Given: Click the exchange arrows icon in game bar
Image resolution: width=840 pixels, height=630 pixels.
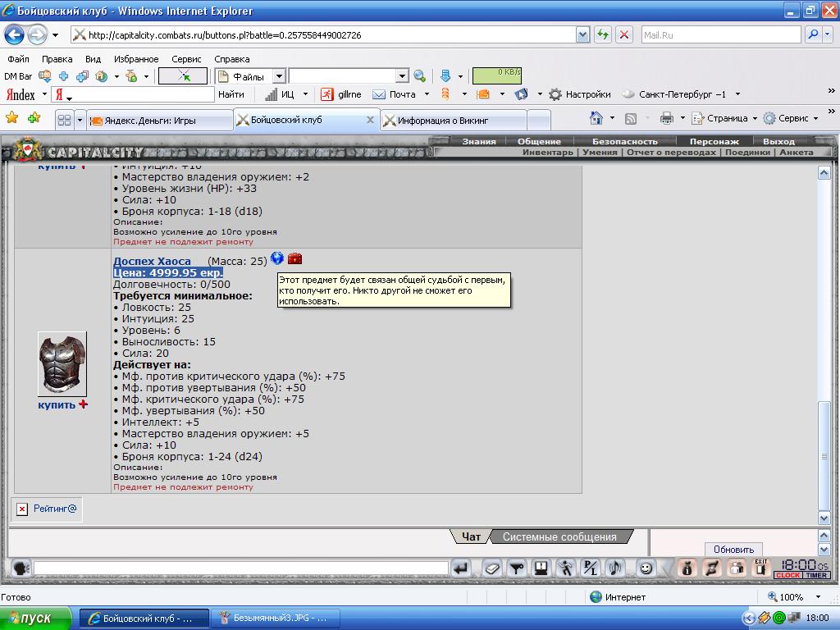Looking at the screenshot, I should click(712, 568).
